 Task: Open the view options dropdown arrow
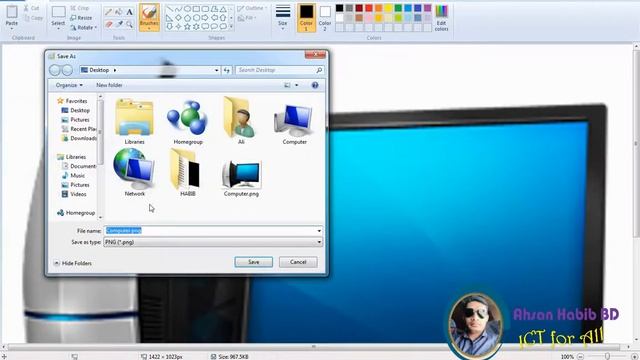297,85
